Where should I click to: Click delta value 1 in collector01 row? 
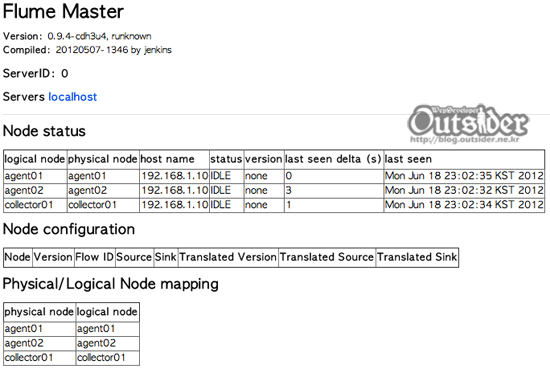pyautogui.click(x=334, y=205)
